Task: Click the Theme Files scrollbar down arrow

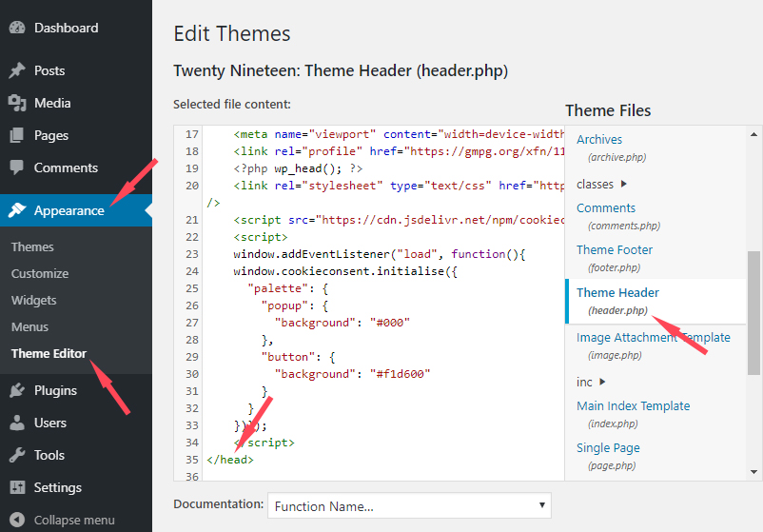Action: tap(753, 472)
